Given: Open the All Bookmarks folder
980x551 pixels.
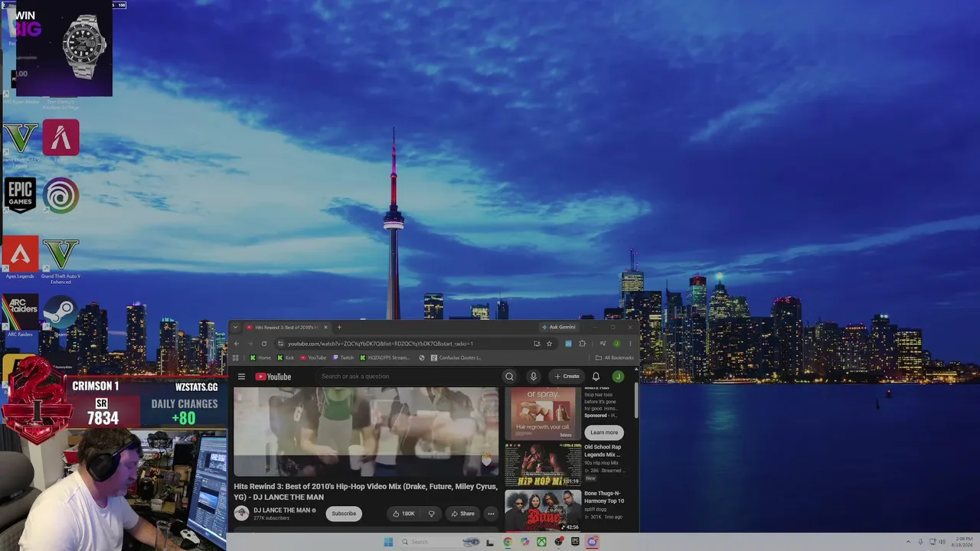Looking at the screenshot, I should (615, 357).
